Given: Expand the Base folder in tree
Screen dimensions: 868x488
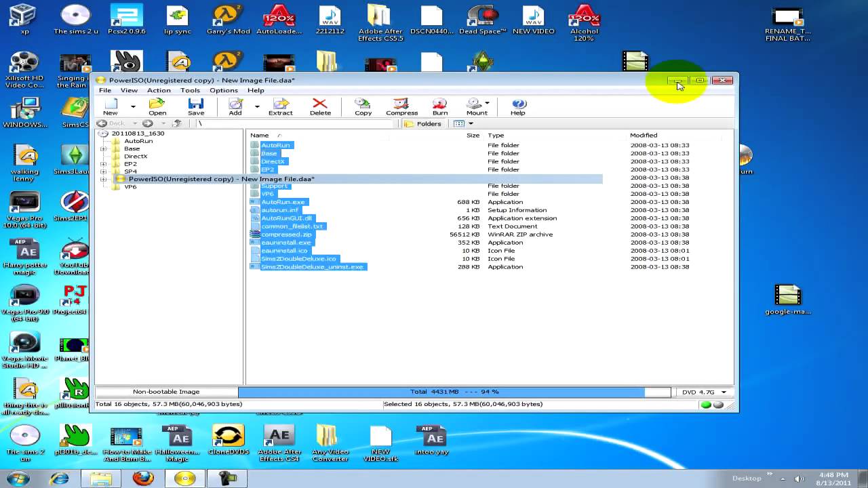Looking at the screenshot, I should (x=103, y=148).
